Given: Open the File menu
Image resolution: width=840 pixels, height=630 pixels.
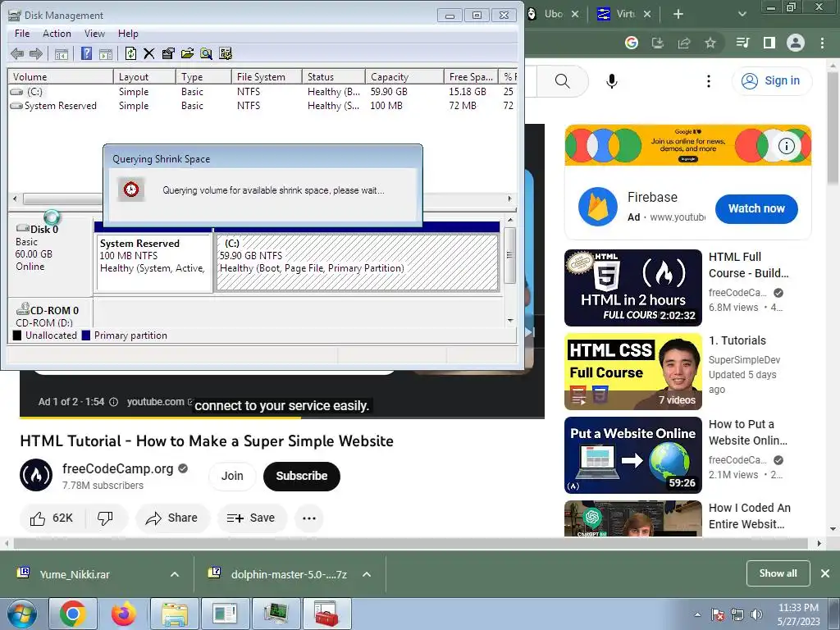Looking at the screenshot, I should (22, 33).
